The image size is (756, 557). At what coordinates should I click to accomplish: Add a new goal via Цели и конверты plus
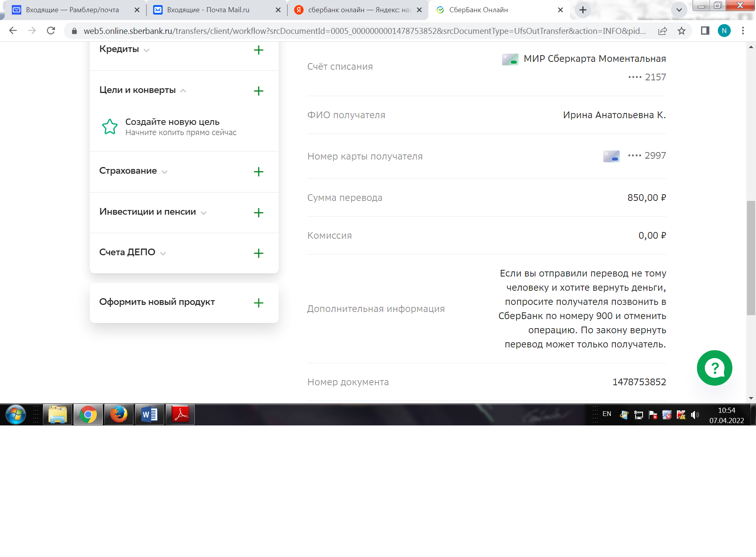258,91
